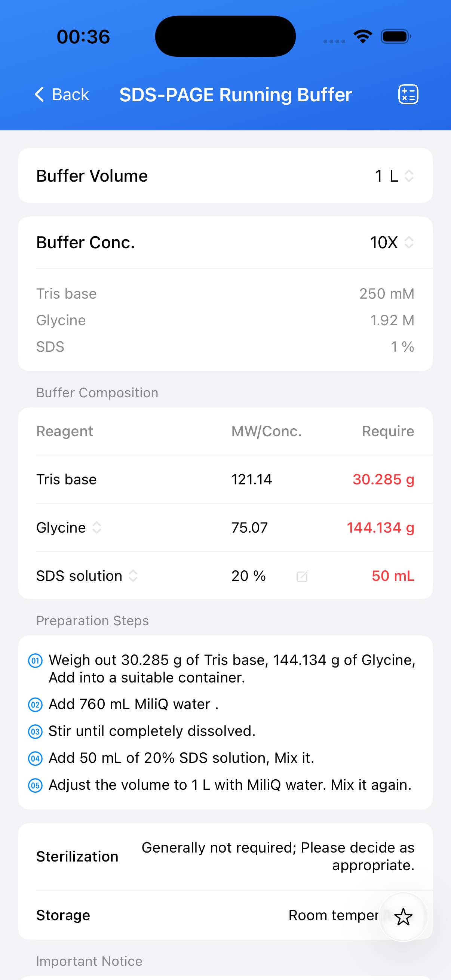
Task: Tap the 30.285 g Tris base requirement
Action: coord(383,479)
